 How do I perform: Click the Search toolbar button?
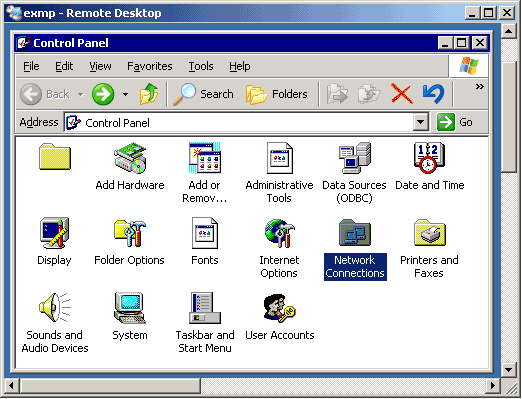pos(203,94)
